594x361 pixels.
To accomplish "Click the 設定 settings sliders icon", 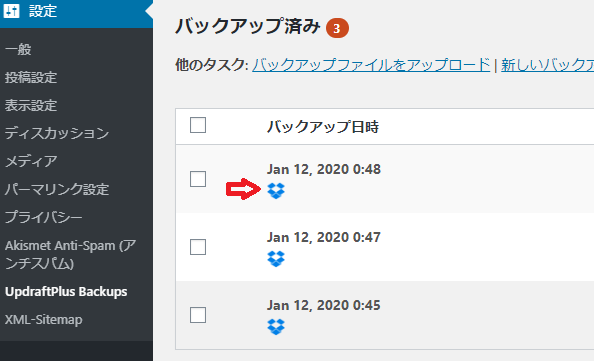I will point(11,11).
